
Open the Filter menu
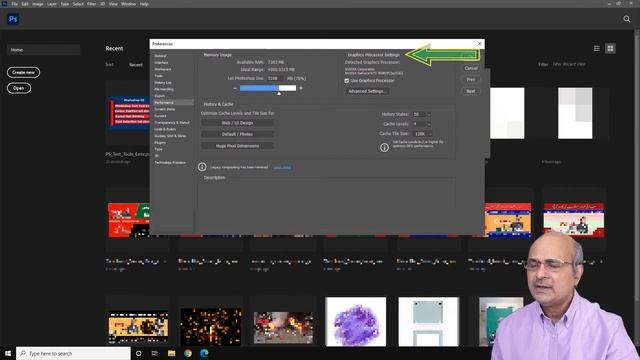[x=91, y=4]
